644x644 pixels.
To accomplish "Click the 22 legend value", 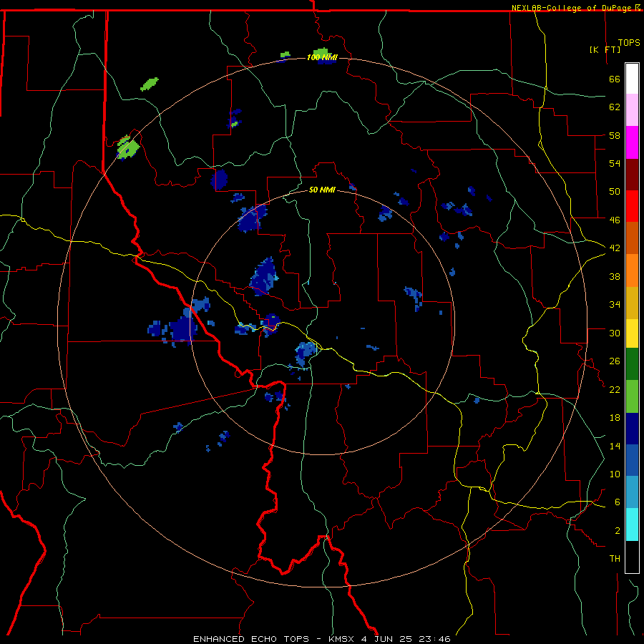I will coord(615,389).
